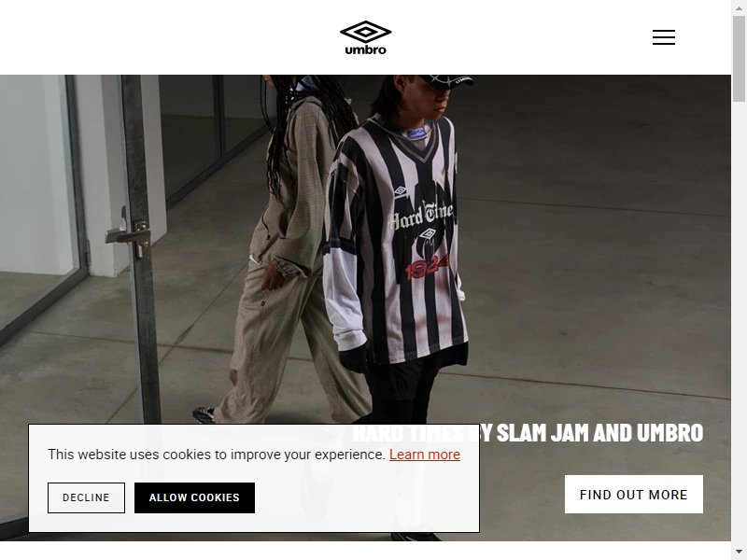The height and width of the screenshot is (560, 747).
Task: Click the Find Out More button
Action: pyautogui.click(x=634, y=495)
